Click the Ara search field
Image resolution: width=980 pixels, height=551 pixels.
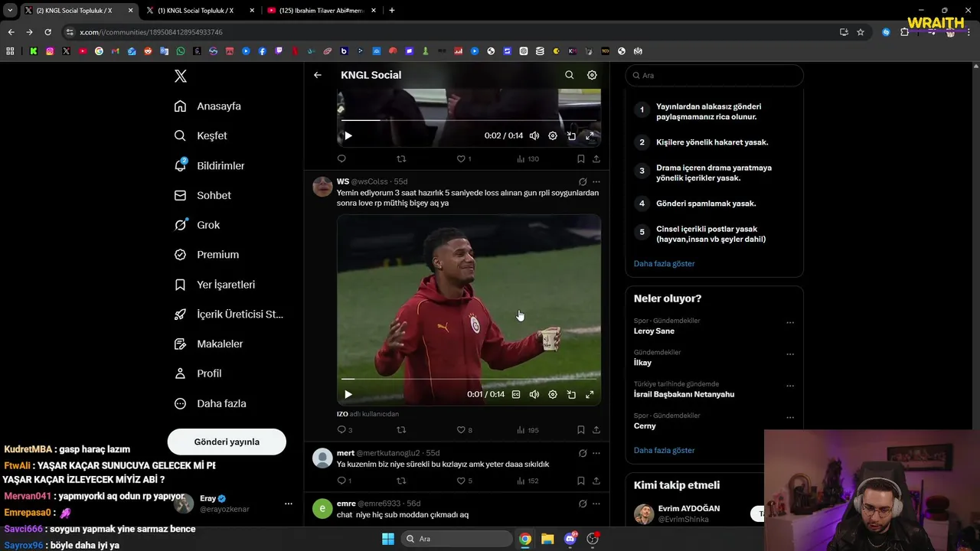click(x=714, y=75)
